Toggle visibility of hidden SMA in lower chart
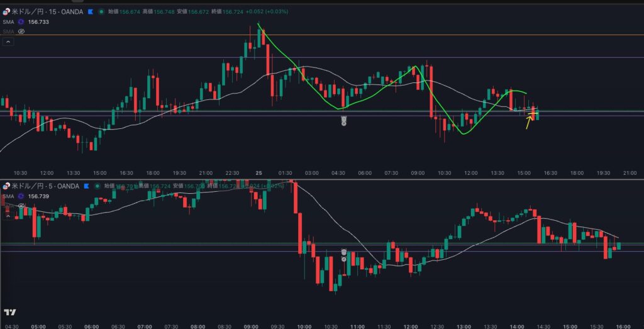Viewport: 644px width, 329px height. click(x=21, y=205)
